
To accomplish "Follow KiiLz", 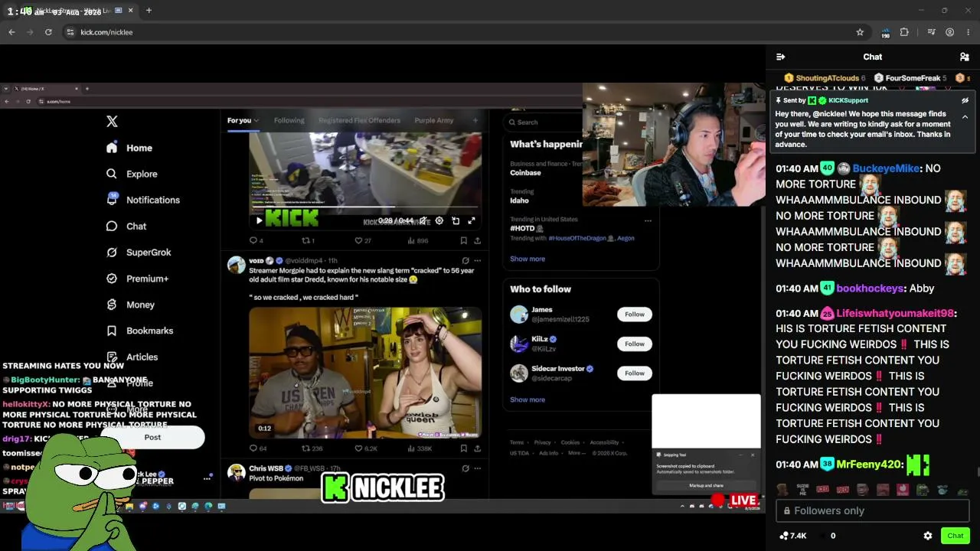I will [635, 344].
